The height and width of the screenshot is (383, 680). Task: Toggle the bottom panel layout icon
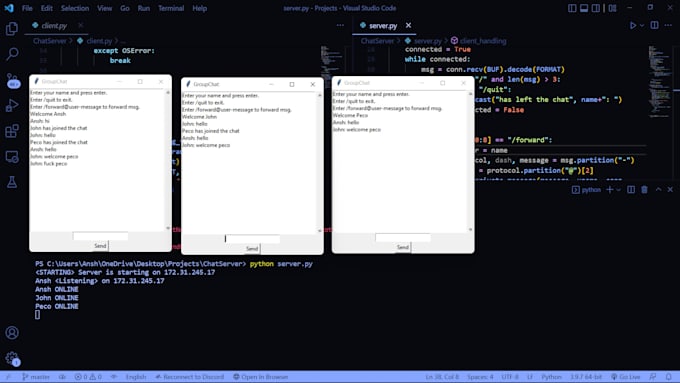(584, 8)
